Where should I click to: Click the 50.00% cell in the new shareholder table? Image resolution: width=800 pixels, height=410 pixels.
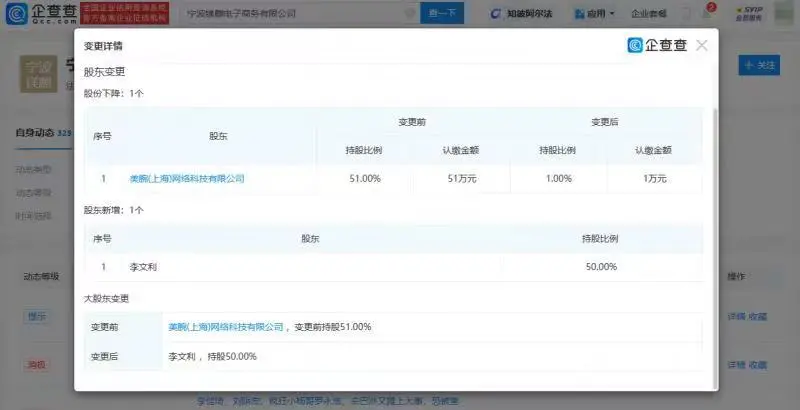pos(602,267)
